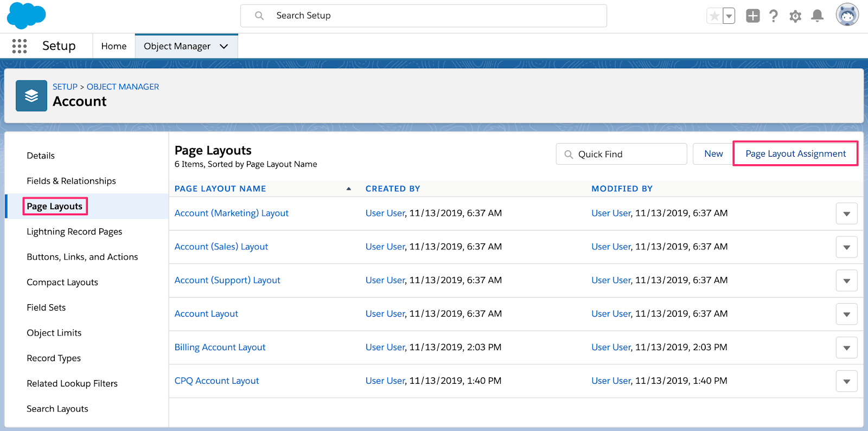Open the App Launcher grid icon

click(x=20, y=46)
